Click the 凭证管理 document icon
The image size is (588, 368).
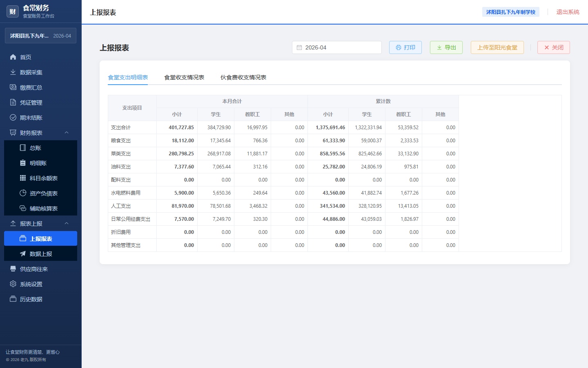[13, 102]
